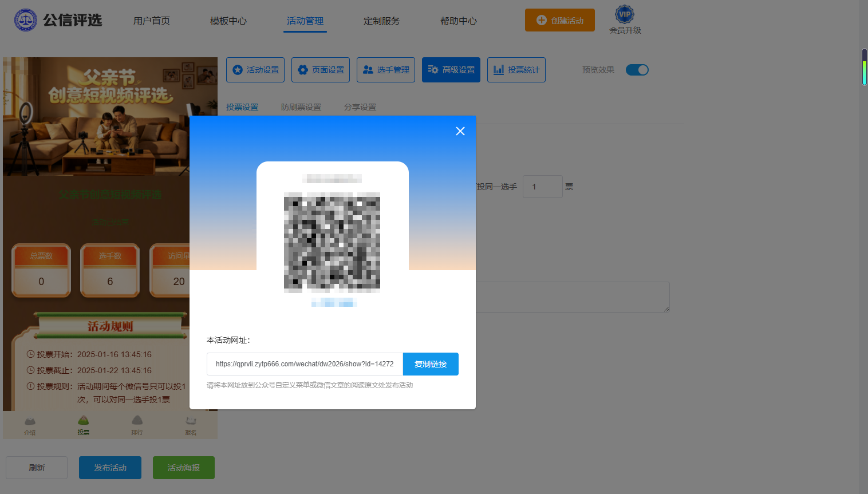Viewport: 868px width, 494px height.
Task: Click the 刷新 button
Action: pos(37,468)
